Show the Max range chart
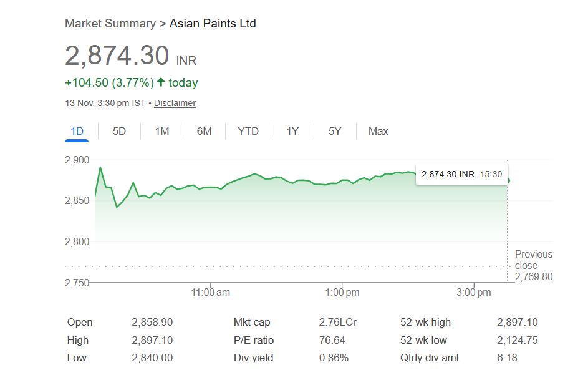This screenshot has height=380, width=588. coord(378,131)
